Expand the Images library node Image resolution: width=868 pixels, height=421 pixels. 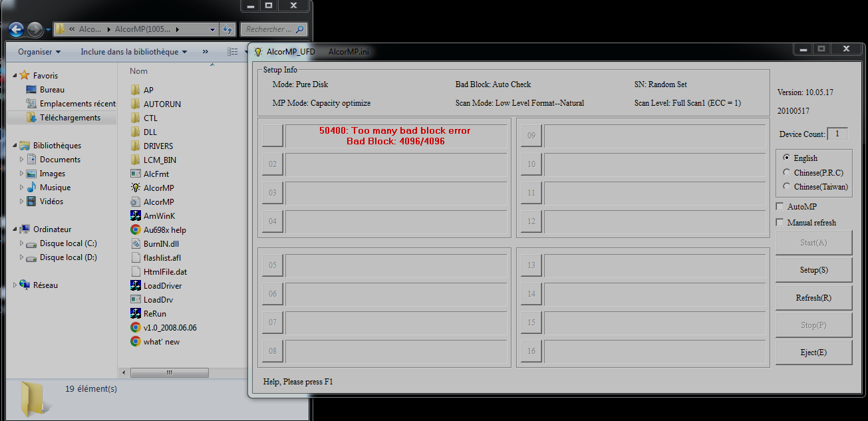coord(22,173)
